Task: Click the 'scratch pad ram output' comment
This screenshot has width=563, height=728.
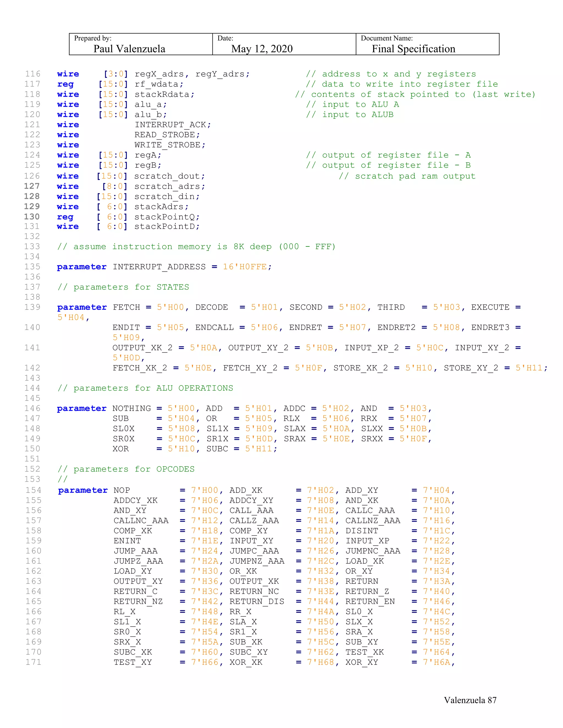Action: pyautogui.click(x=407, y=176)
